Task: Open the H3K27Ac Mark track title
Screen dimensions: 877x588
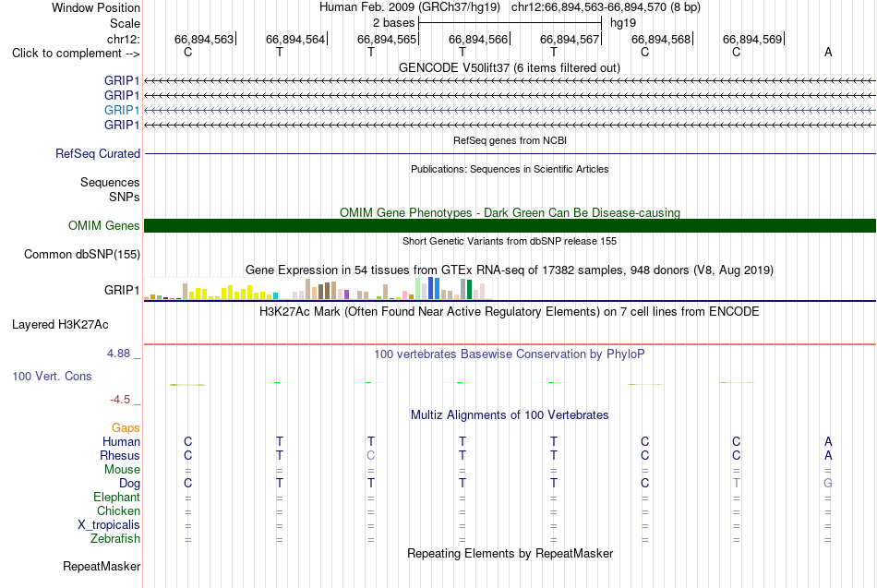Action: [510, 312]
